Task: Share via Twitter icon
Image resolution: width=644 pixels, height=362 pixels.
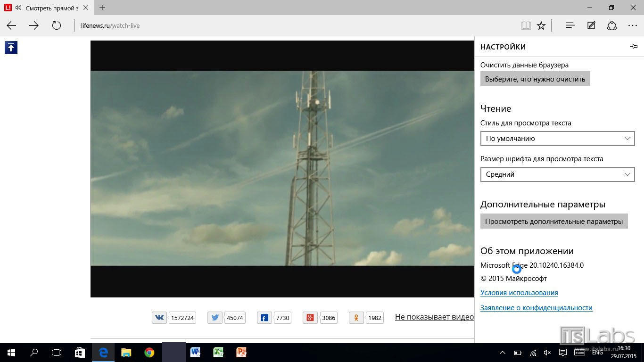Action: click(x=215, y=317)
